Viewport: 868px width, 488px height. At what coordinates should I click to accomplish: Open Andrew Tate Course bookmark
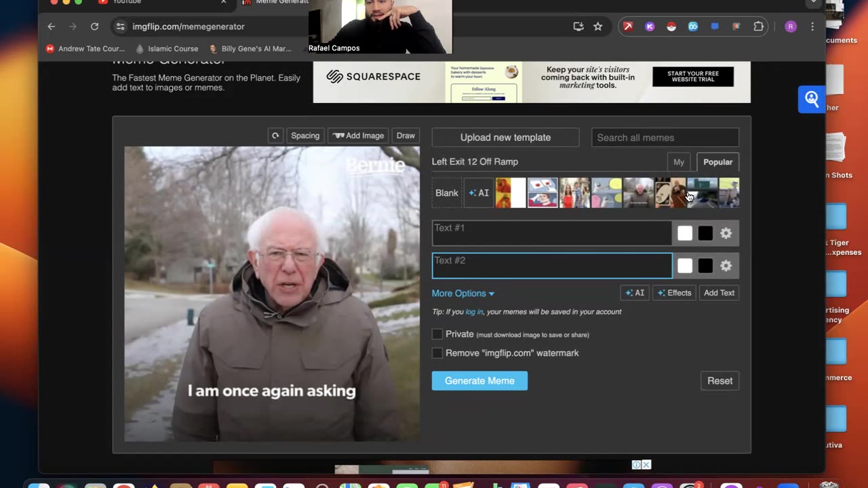(85, 49)
